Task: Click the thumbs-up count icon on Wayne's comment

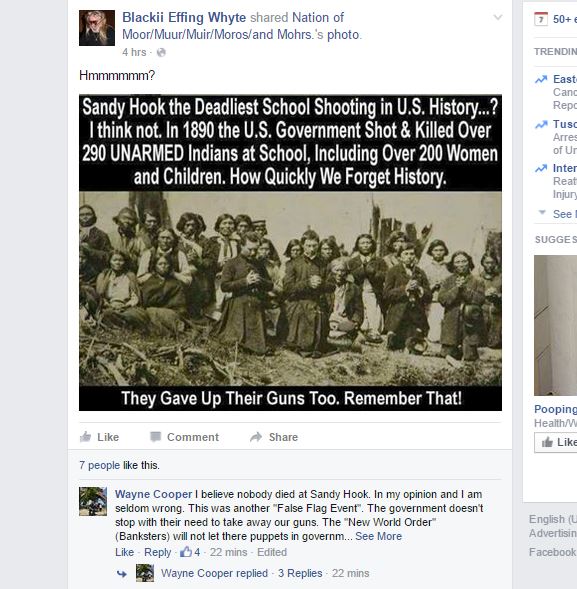Action: (x=186, y=551)
